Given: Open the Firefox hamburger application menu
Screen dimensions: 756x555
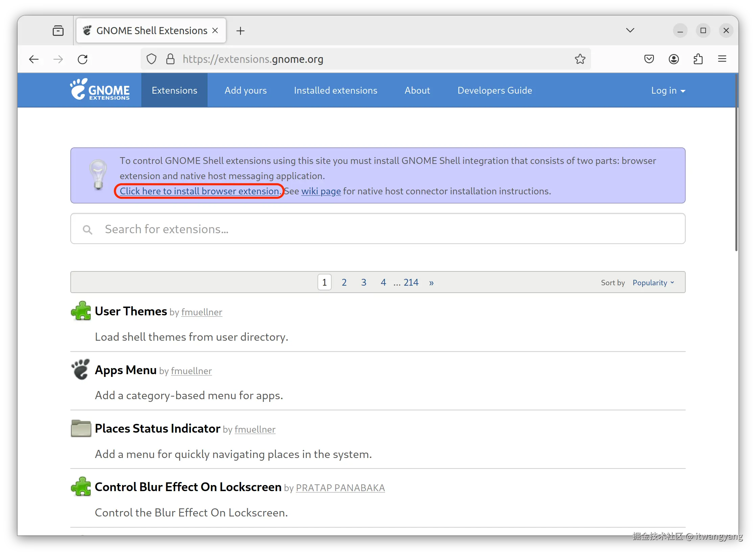Looking at the screenshot, I should pyautogui.click(x=722, y=59).
